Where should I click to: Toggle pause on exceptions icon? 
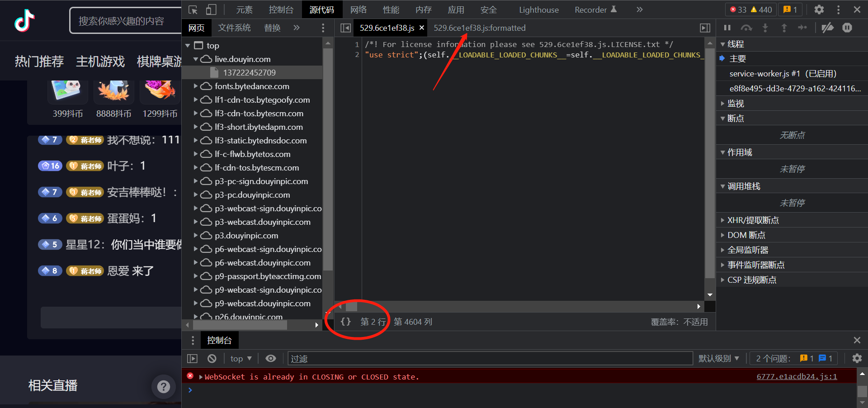point(847,28)
